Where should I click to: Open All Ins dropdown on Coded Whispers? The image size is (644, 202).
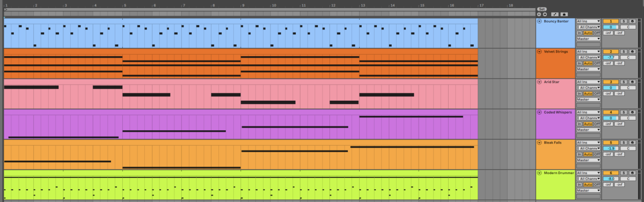point(588,112)
